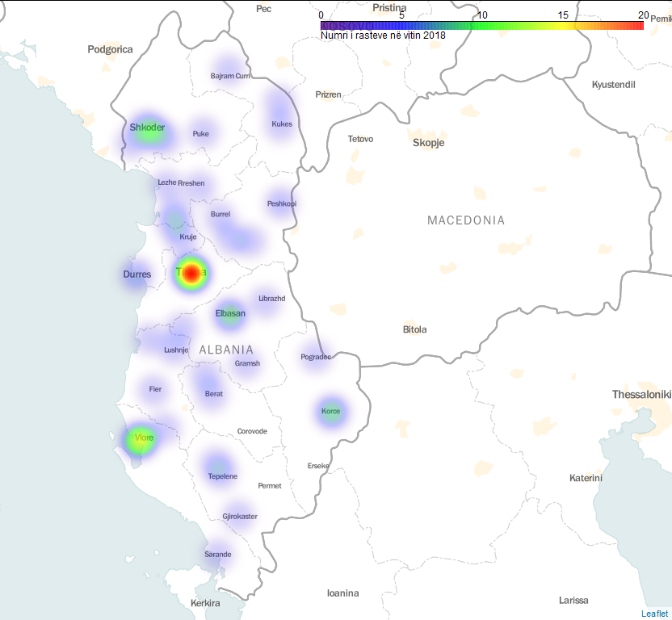Click the MACEDONIA country label
The height and width of the screenshot is (620, 672).
coord(466,220)
